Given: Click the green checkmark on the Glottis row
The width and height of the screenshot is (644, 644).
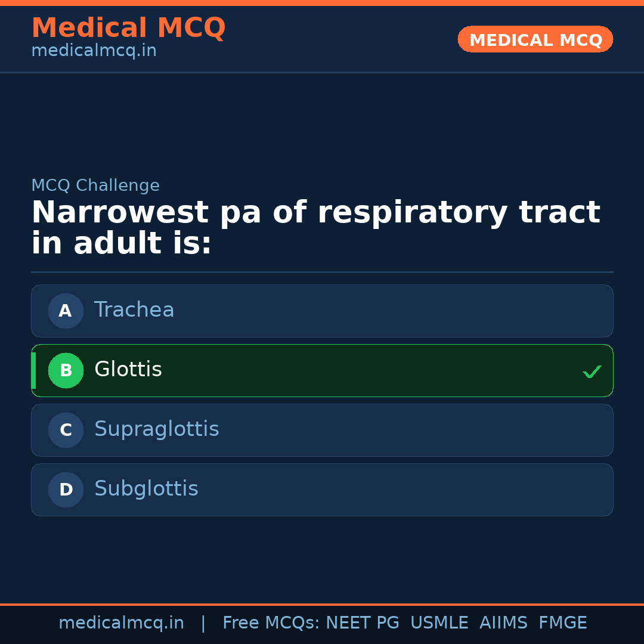Looking at the screenshot, I should pos(592,371).
